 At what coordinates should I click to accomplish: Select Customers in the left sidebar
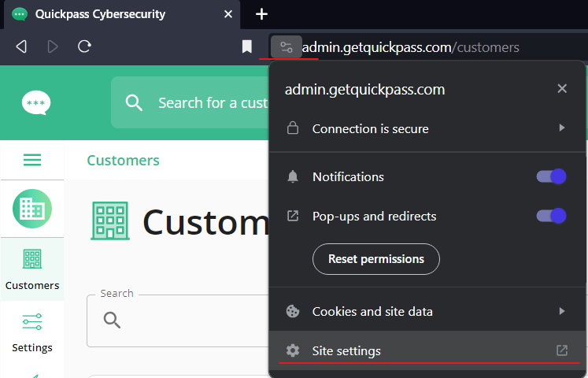click(x=32, y=269)
